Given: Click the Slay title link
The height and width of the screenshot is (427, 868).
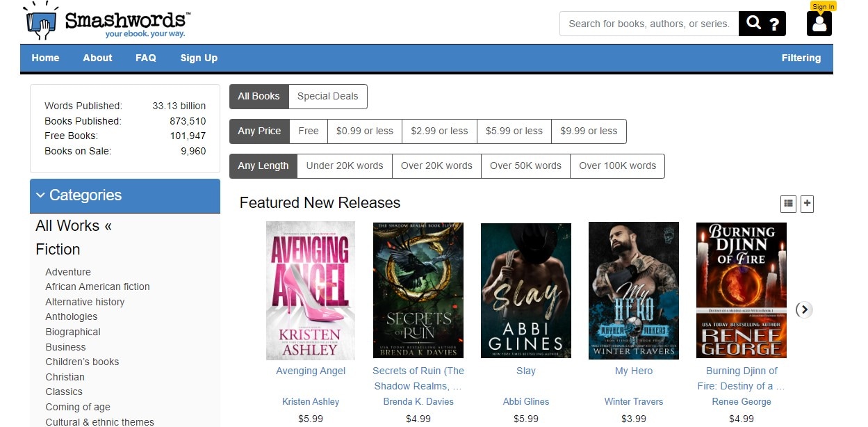Looking at the screenshot, I should (526, 371).
